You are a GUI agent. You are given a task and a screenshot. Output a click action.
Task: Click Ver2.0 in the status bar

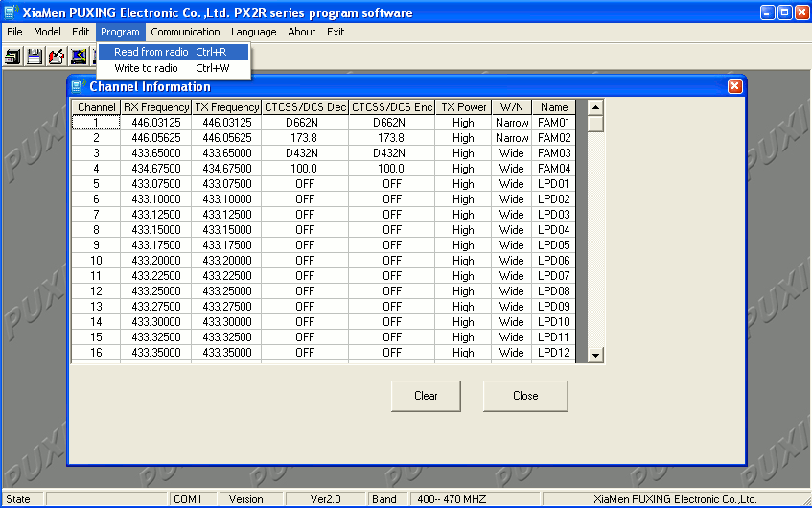tap(325, 499)
